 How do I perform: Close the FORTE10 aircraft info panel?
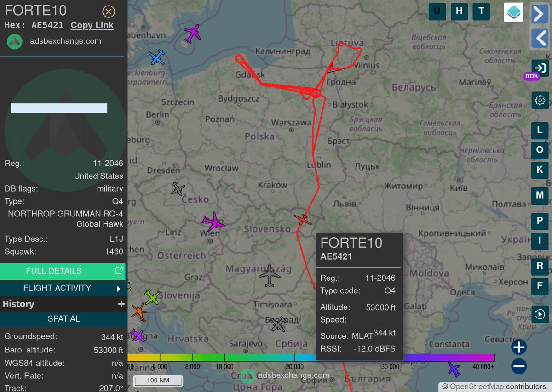pyautogui.click(x=109, y=11)
